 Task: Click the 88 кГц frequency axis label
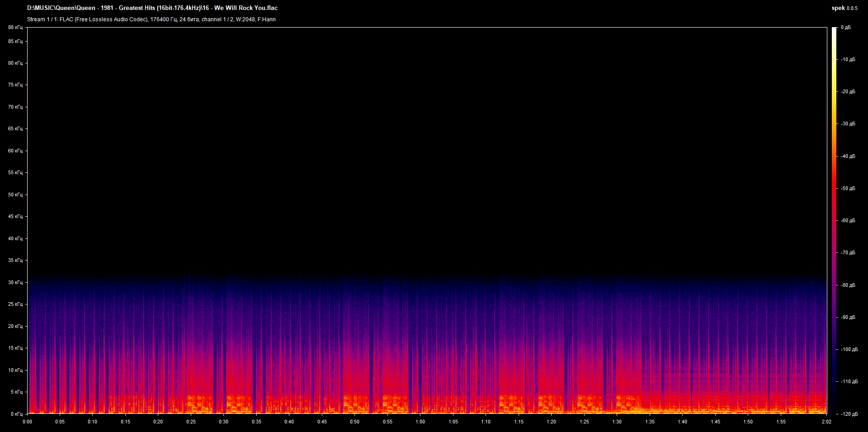tap(15, 28)
